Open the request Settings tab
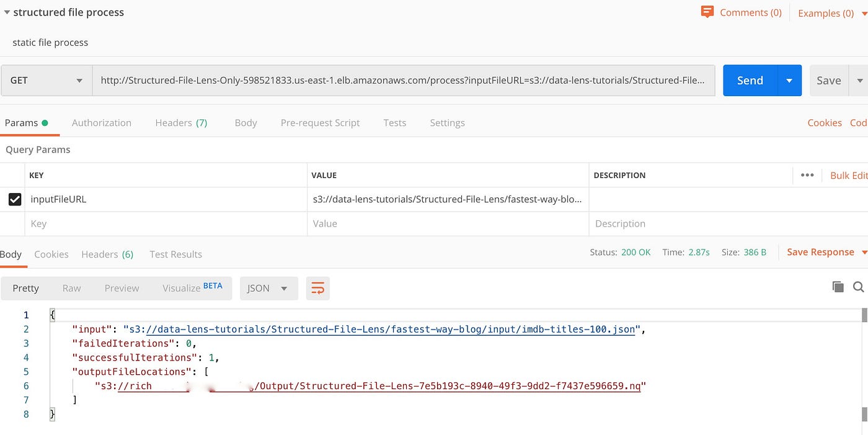Screen dimensions: 868x435 click(x=447, y=123)
